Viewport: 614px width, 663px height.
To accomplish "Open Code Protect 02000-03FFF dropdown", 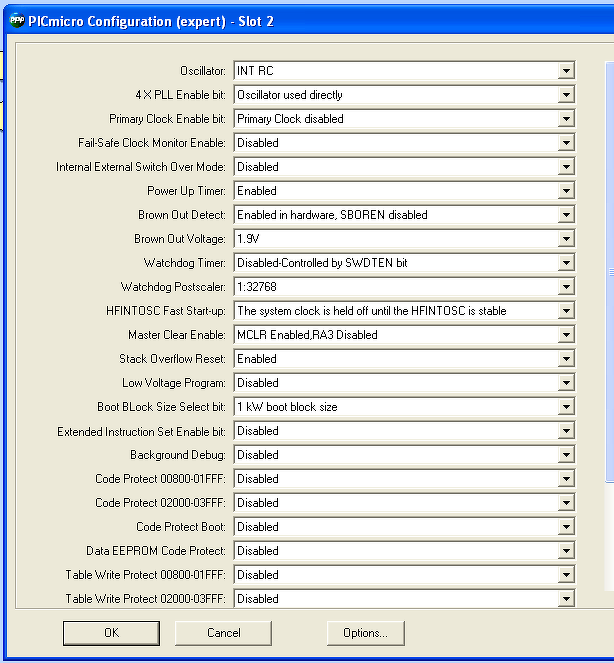I will click(404, 503).
